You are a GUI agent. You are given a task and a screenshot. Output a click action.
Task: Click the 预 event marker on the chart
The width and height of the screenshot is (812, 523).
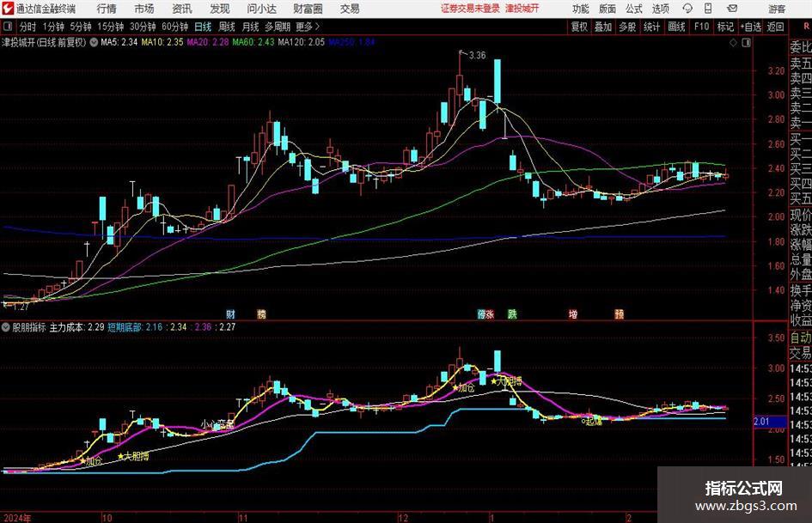click(619, 313)
